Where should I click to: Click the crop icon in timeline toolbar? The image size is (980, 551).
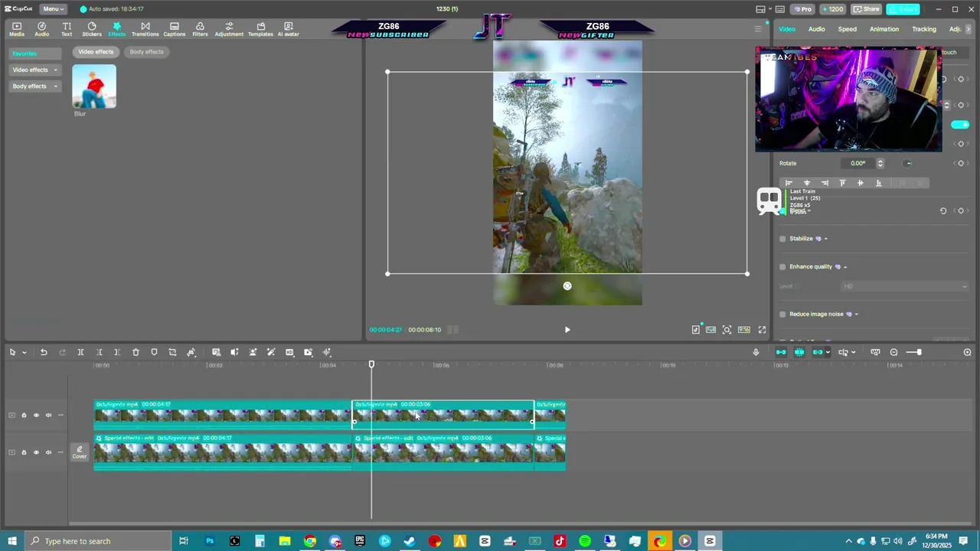[172, 352]
